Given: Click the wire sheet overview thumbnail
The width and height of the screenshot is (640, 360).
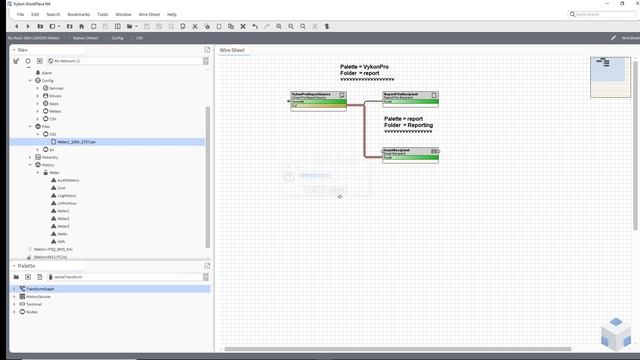Looking at the screenshot, I should click(610, 77).
